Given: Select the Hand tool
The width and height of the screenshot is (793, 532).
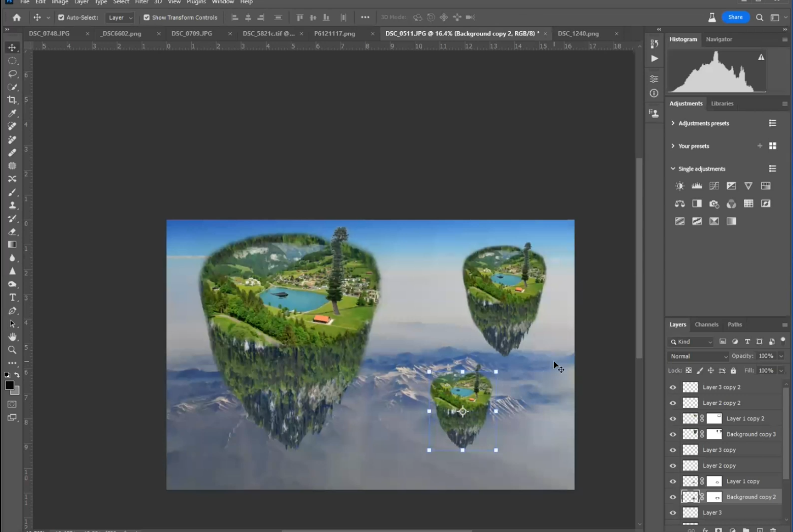Looking at the screenshot, I should [x=12, y=337].
